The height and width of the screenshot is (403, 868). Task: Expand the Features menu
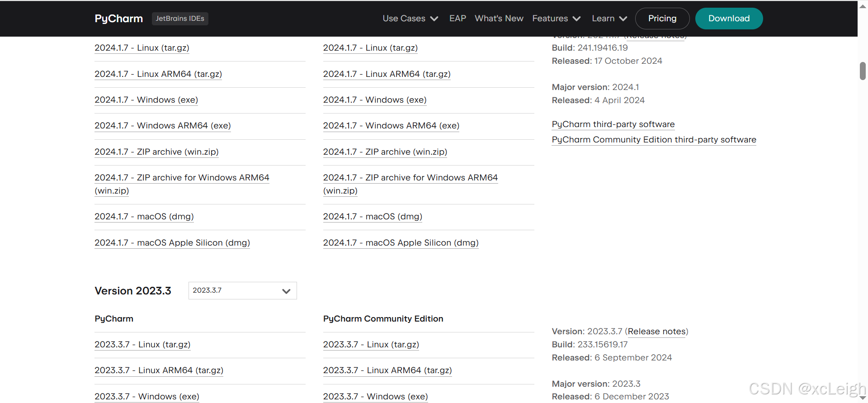click(x=556, y=19)
